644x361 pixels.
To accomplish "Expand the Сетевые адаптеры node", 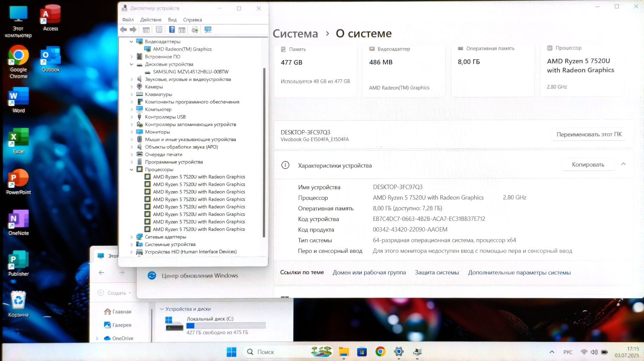I will 131,237.
